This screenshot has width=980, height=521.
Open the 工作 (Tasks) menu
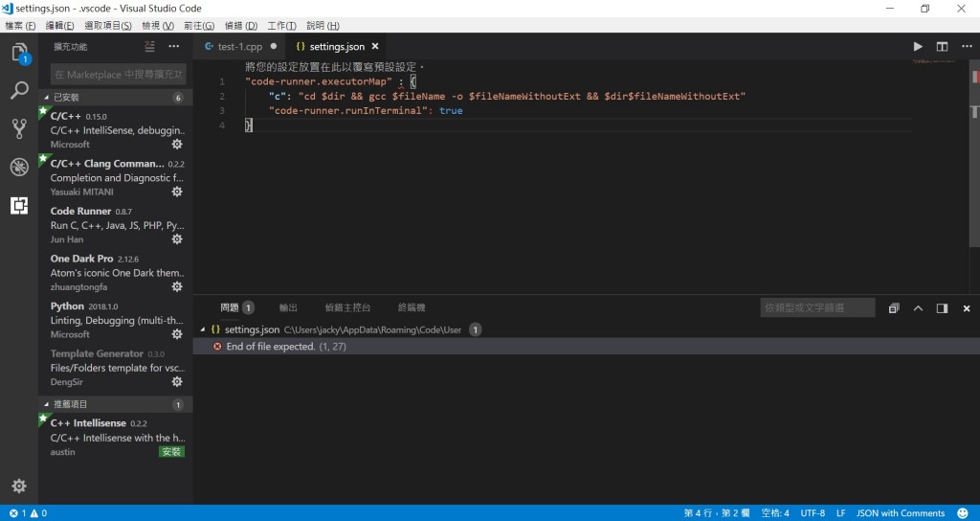[282, 26]
